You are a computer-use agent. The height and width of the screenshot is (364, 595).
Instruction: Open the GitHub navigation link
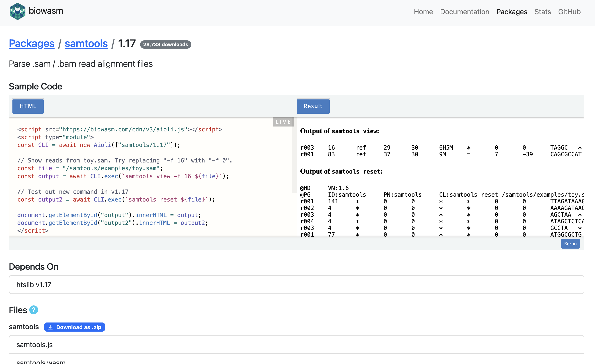tap(569, 12)
